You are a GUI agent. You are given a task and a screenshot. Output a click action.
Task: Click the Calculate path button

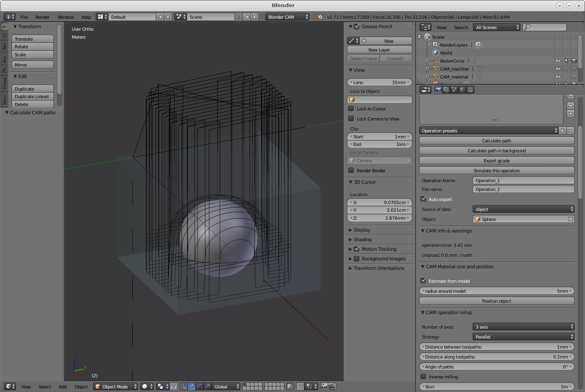click(496, 141)
